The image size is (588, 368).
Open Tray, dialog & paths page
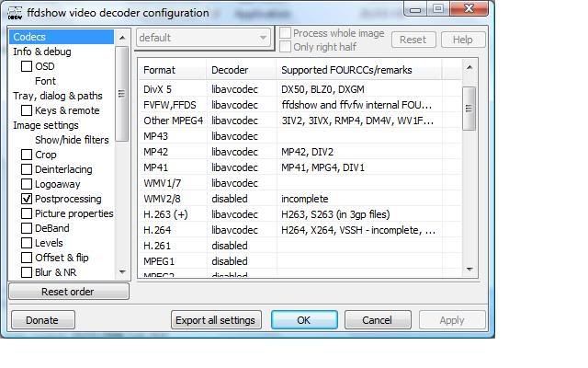pos(58,96)
